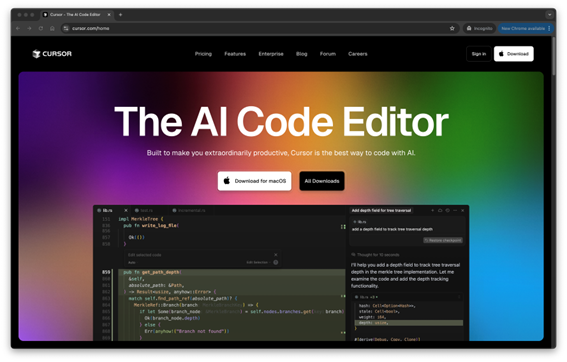Open the Features page
The image size is (567, 362).
[235, 54]
